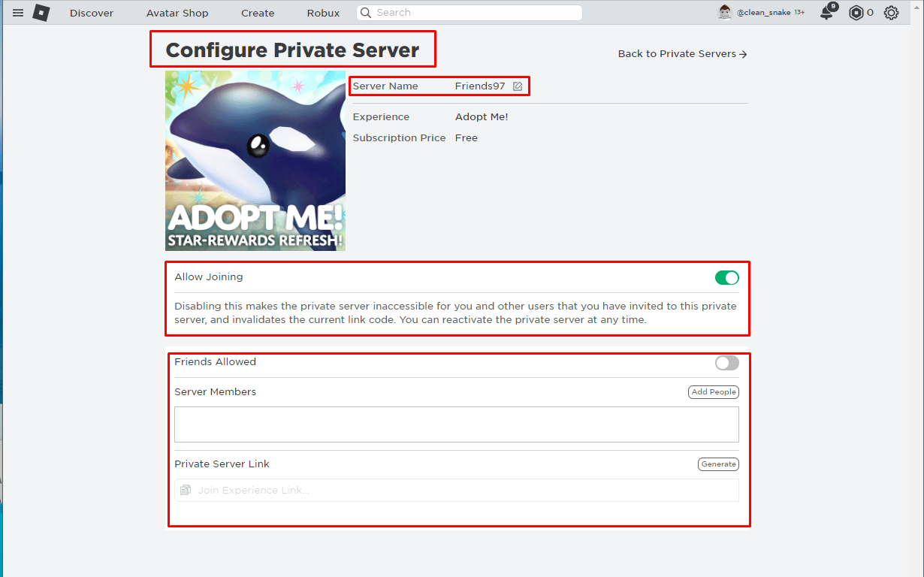Click the Adopt Me thumbnail image
924x577 pixels.
pos(255,161)
